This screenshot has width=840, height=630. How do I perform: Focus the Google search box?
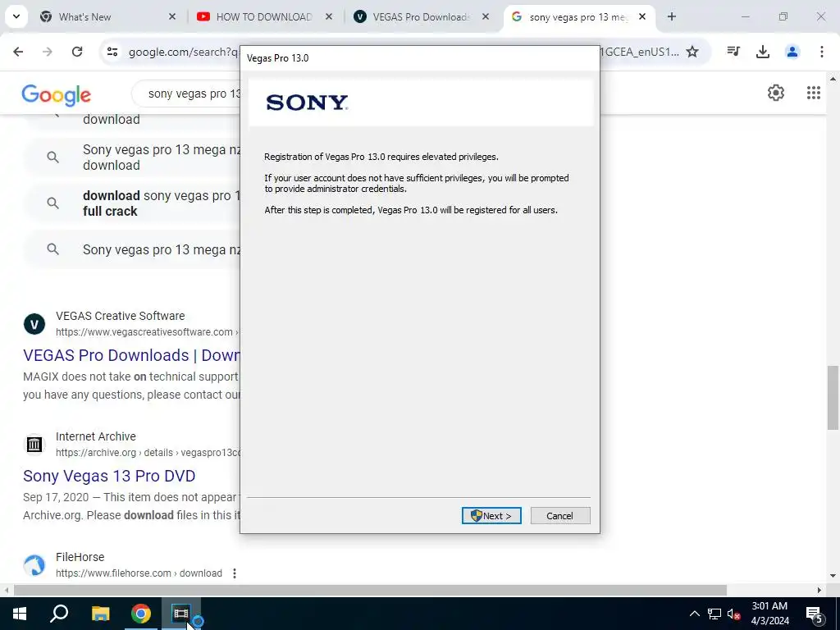tap(186, 94)
